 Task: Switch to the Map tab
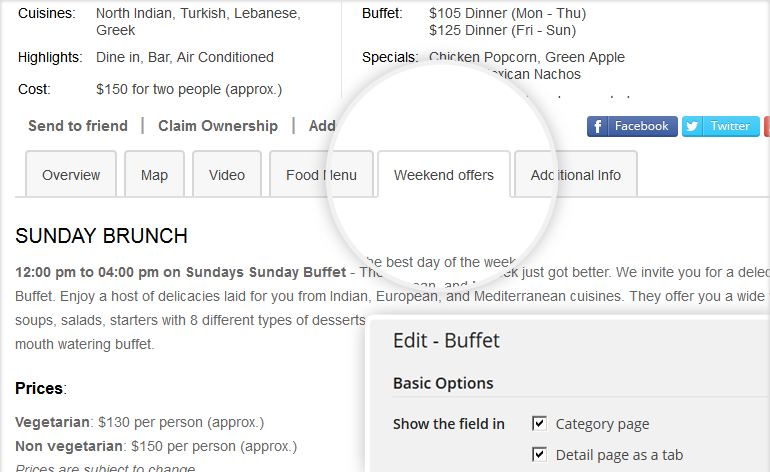pos(154,175)
